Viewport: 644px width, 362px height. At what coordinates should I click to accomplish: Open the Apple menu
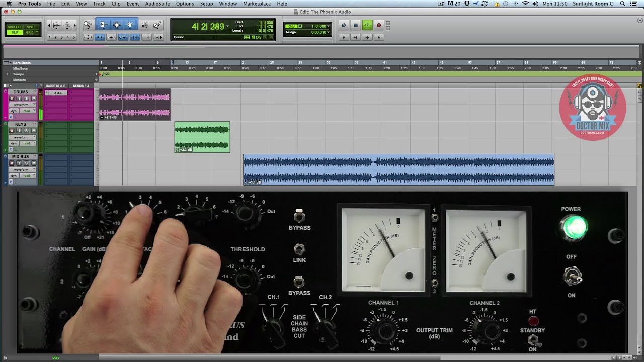coord(9,4)
